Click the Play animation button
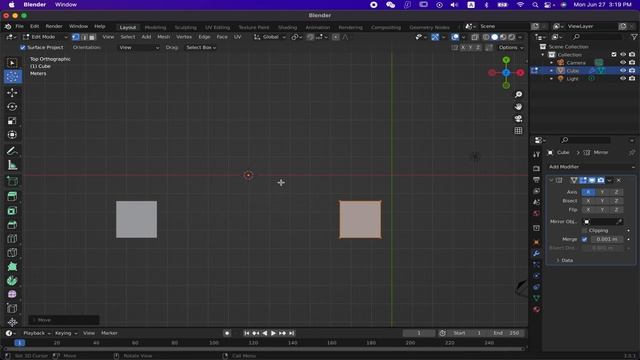Image resolution: width=640 pixels, height=360 pixels. [273, 333]
